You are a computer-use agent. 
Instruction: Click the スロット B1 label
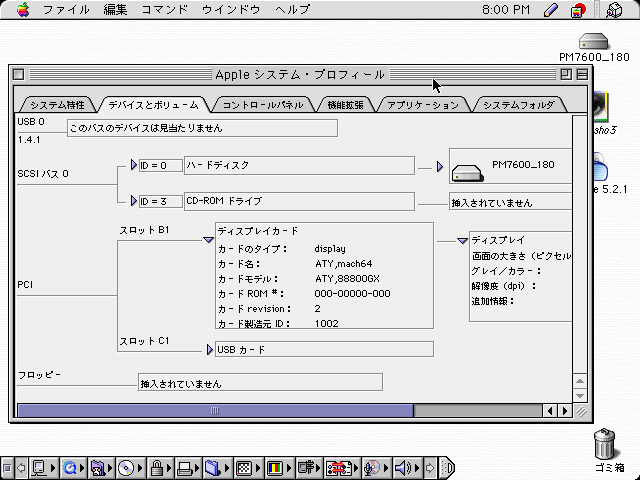coord(144,230)
